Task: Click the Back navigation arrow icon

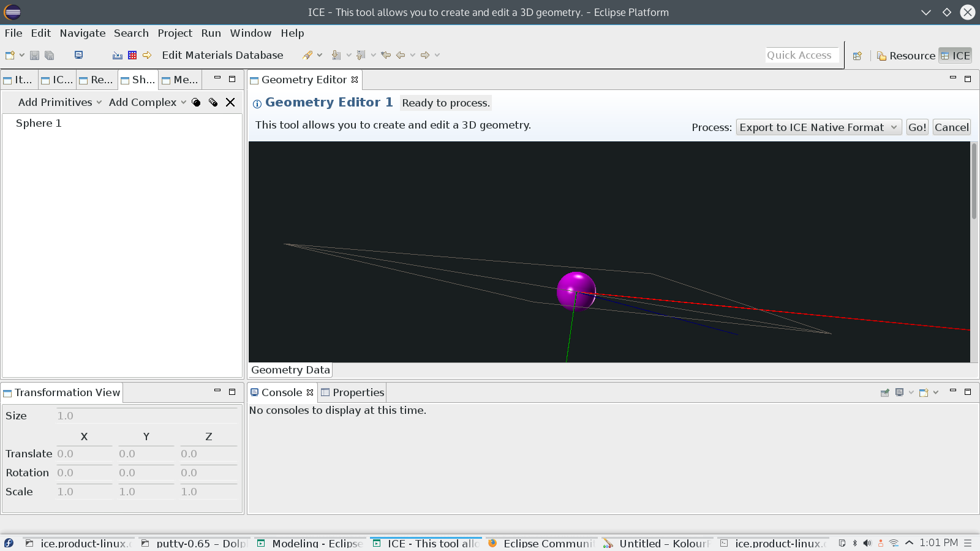Action: tap(401, 55)
